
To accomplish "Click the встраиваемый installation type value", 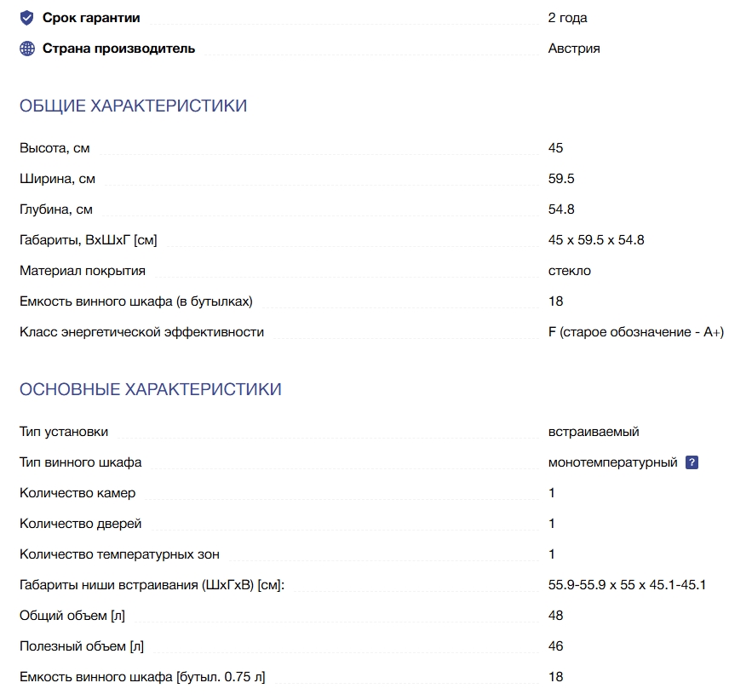I will pyautogui.click(x=594, y=432).
